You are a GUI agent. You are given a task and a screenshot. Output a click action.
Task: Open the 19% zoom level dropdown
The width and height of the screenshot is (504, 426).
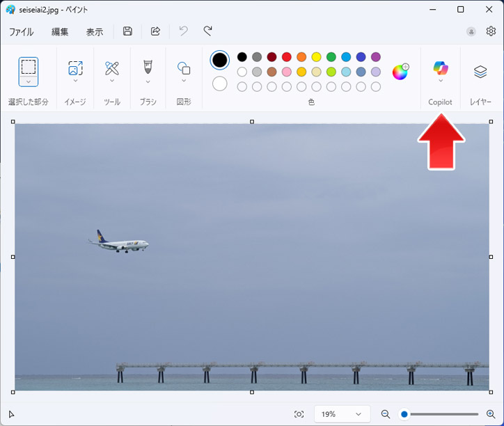342,414
